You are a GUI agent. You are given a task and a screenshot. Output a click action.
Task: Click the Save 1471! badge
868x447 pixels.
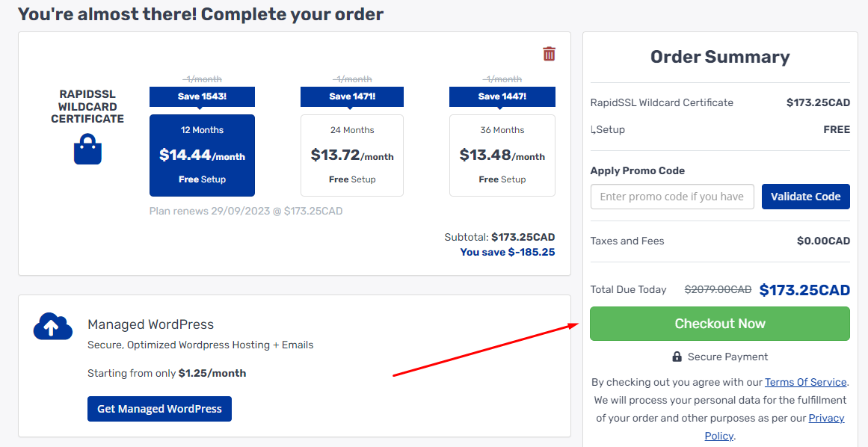(x=351, y=96)
